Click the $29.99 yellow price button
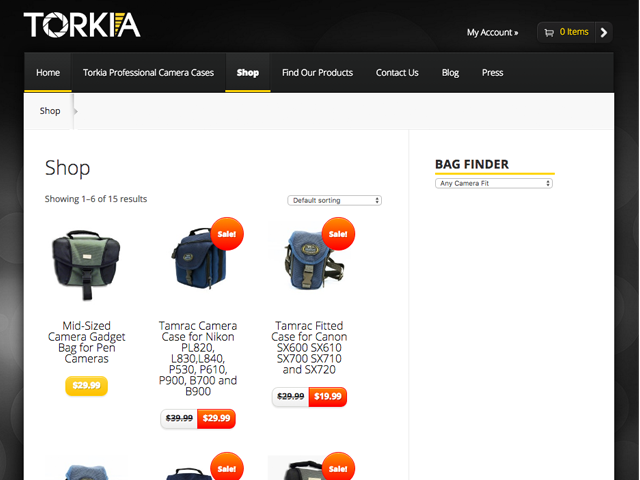This screenshot has width=640, height=480. (x=86, y=385)
